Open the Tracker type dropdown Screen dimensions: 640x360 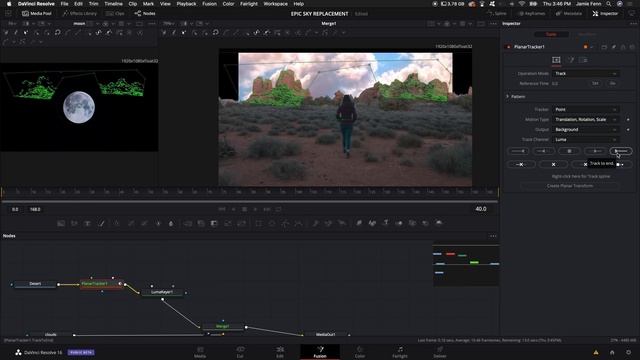[x=585, y=109]
